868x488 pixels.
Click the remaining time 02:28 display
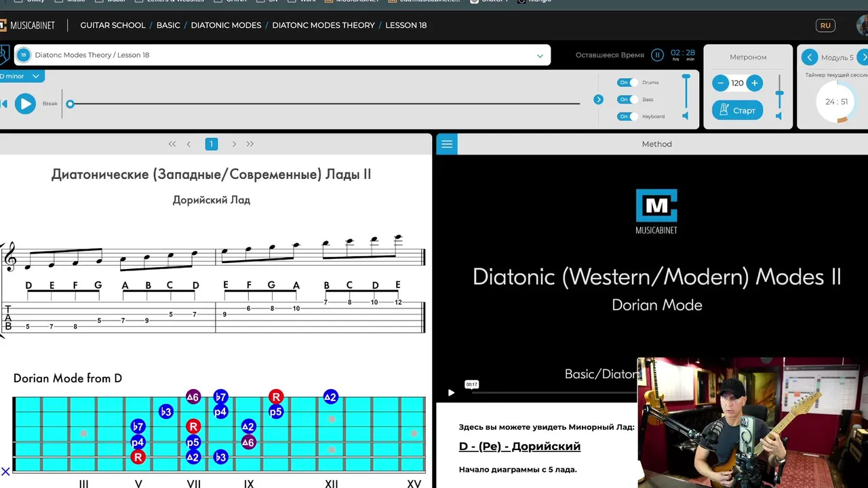pos(683,55)
